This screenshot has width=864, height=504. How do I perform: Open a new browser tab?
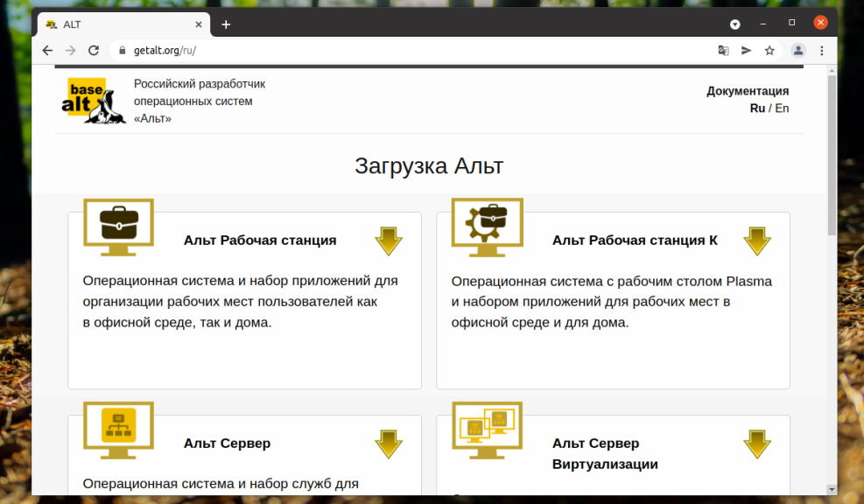pos(226,24)
